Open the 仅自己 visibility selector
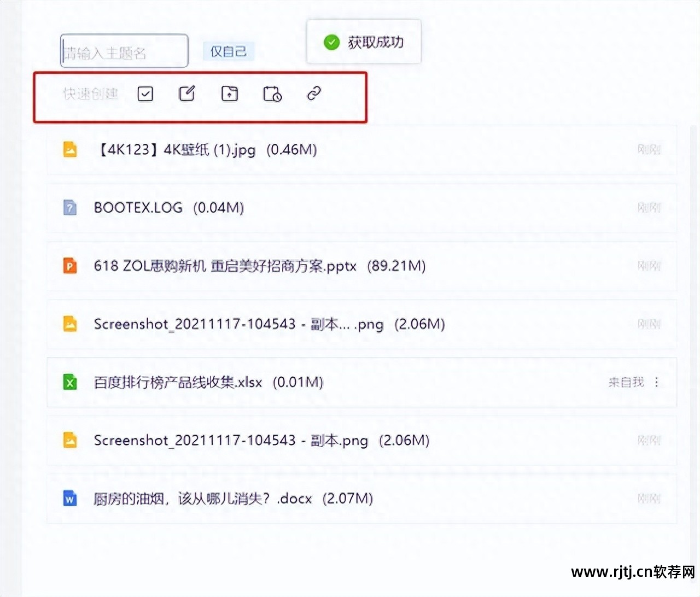This screenshot has width=700, height=597. pyautogui.click(x=229, y=52)
